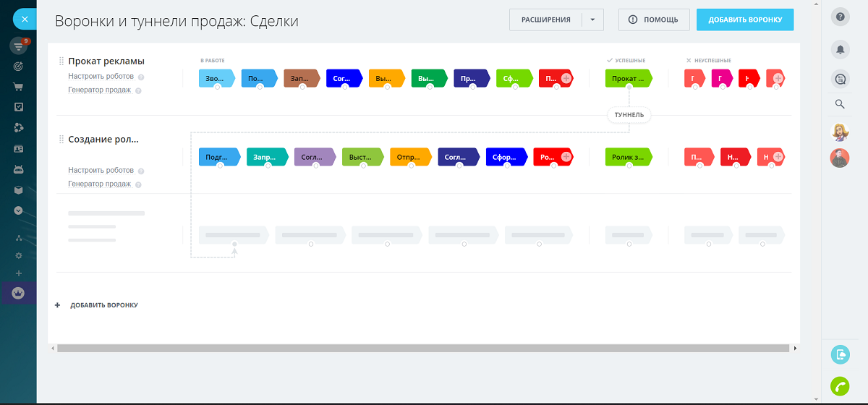Click the tunnel connector dot under the Прокат ... stage

coord(629,88)
